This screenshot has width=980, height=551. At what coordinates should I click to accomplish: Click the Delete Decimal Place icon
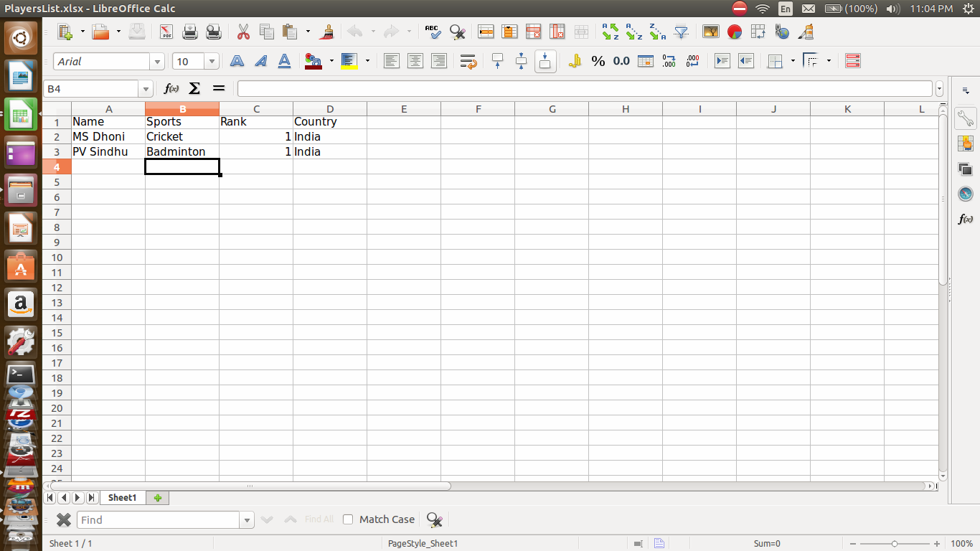pos(693,61)
